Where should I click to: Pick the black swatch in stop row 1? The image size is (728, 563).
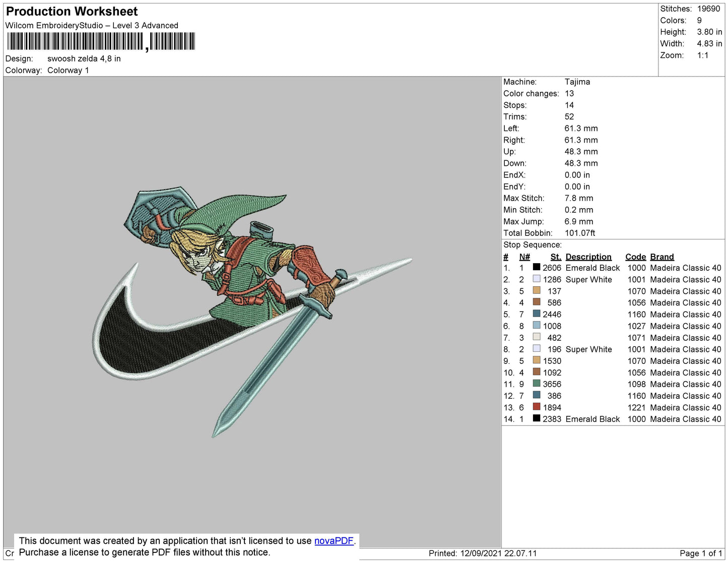pyautogui.click(x=537, y=267)
